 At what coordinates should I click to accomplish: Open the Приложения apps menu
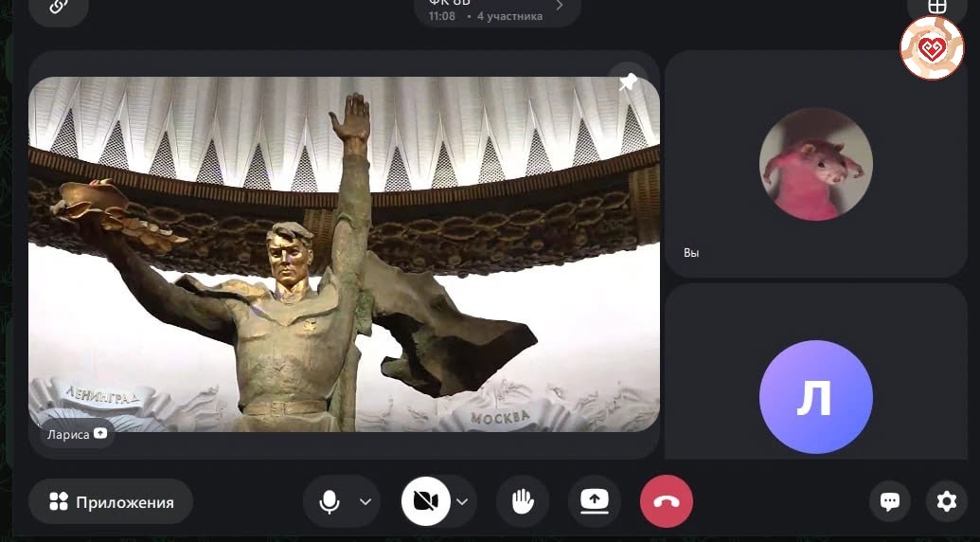112,502
